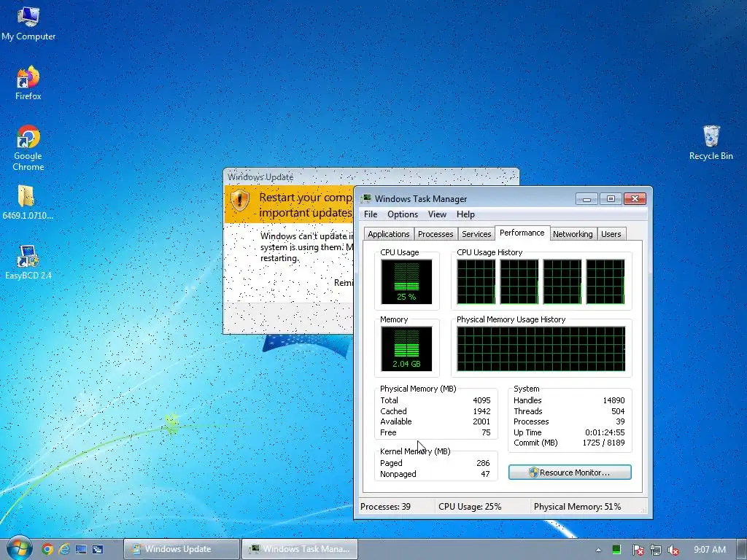Image resolution: width=747 pixels, height=560 pixels.
Task: Click status bar 'Physical Memory: 51%'
Action: click(x=578, y=507)
